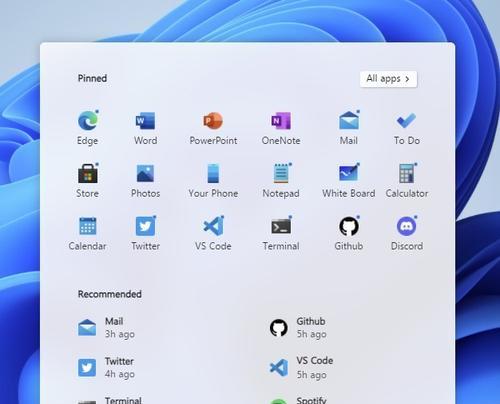Launch the Discord app
This screenshot has height=404, width=500.
[407, 233]
